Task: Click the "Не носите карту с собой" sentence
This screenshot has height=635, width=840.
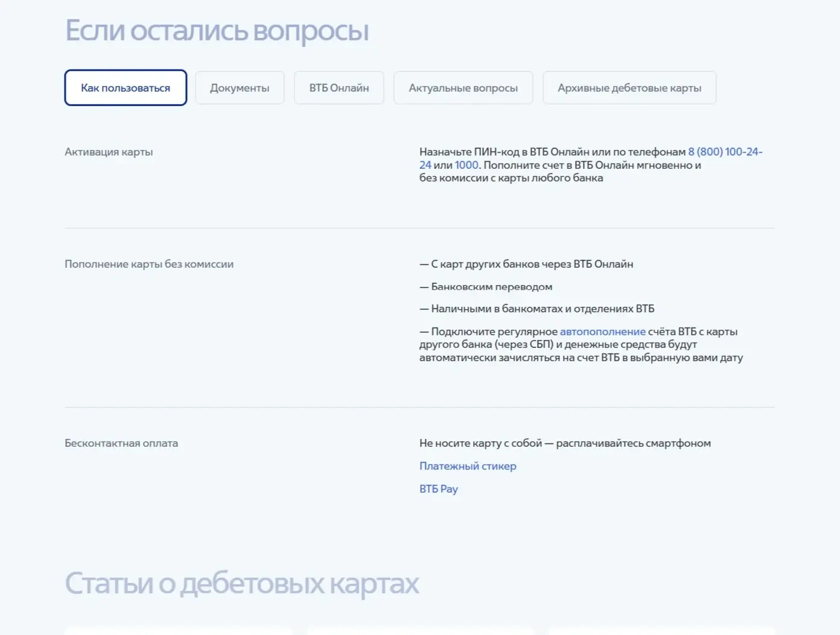Action: [565, 443]
